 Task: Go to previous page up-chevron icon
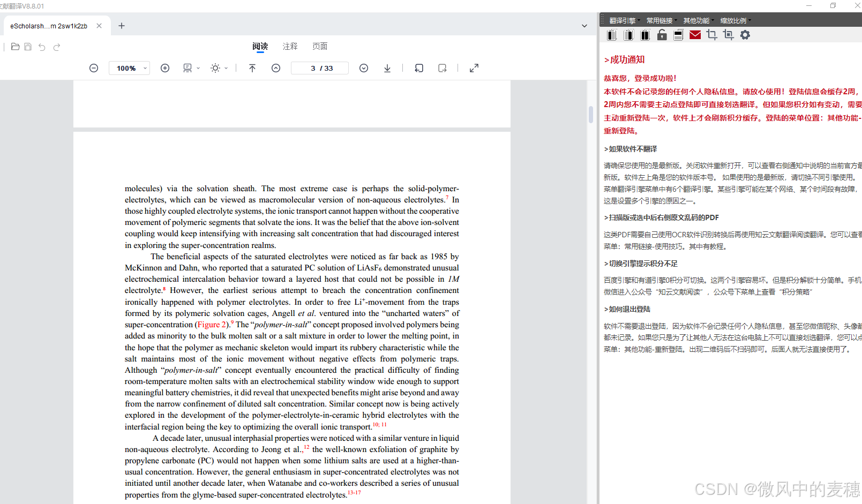coord(276,68)
